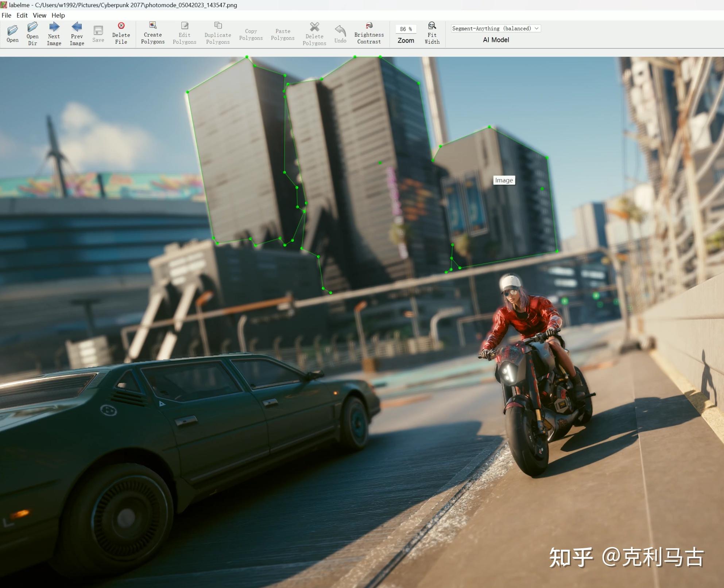Click the zoom percentage field
The height and width of the screenshot is (588, 724).
[x=405, y=29]
